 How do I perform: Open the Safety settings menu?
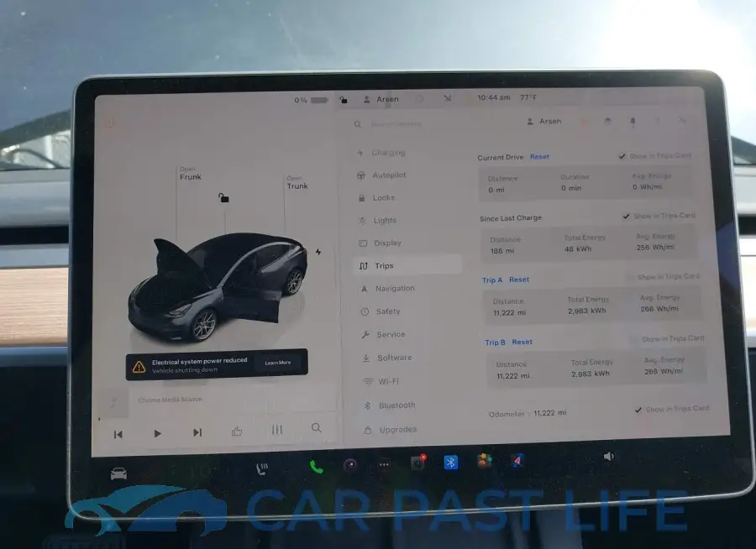381,311
